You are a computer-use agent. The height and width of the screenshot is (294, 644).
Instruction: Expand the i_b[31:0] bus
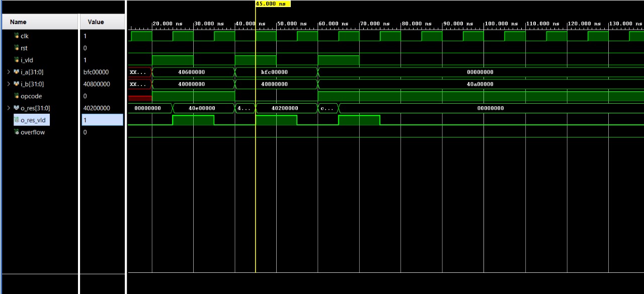(x=9, y=84)
